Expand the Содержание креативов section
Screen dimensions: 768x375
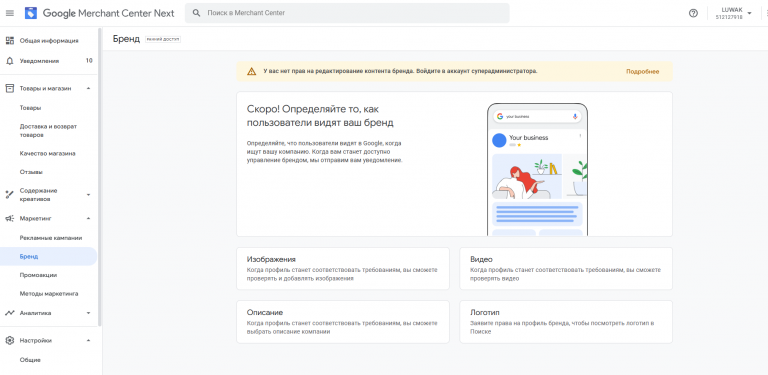(88, 195)
